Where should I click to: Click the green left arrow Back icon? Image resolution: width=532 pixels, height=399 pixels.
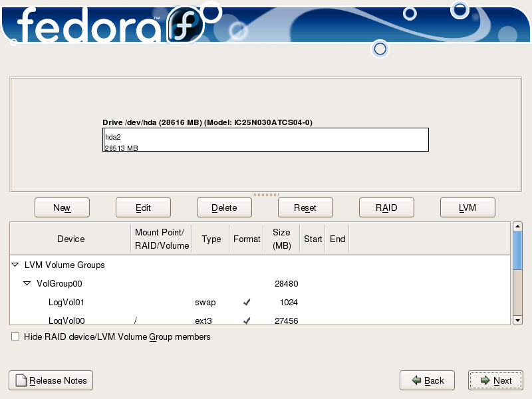pos(416,380)
